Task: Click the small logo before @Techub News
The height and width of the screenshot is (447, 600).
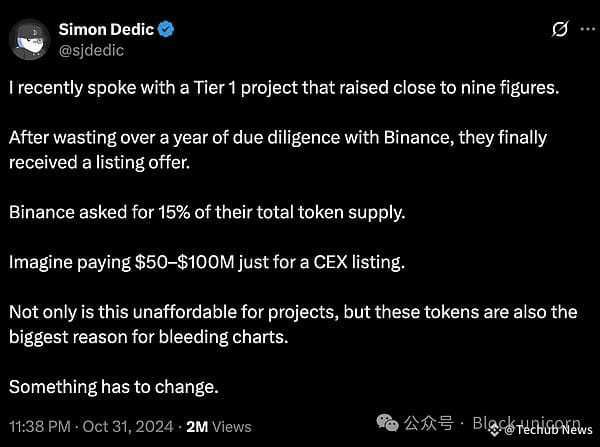Action: [495, 430]
